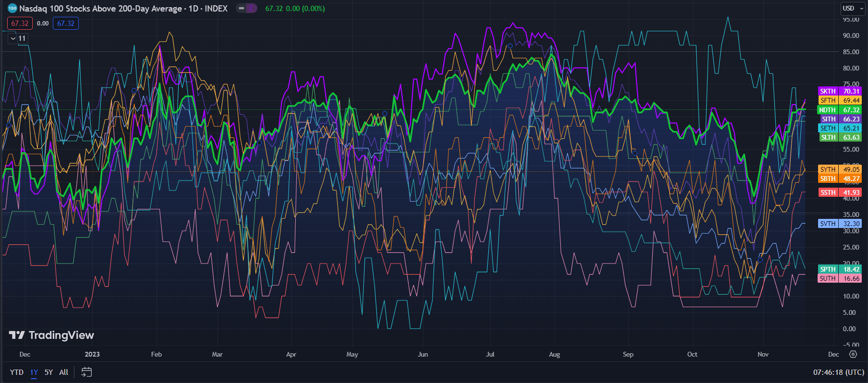Screen dimensions: 868x383
Task: Select the NDTH 67.32 price label
Action: click(840, 110)
